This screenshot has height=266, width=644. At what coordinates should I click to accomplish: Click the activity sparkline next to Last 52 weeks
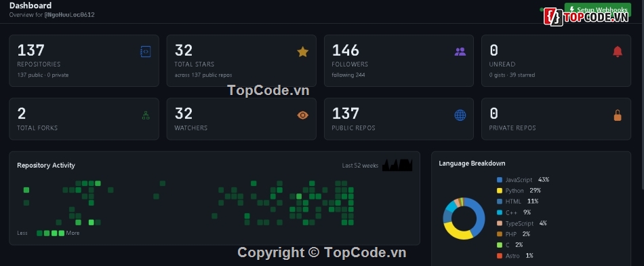point(397,165)
